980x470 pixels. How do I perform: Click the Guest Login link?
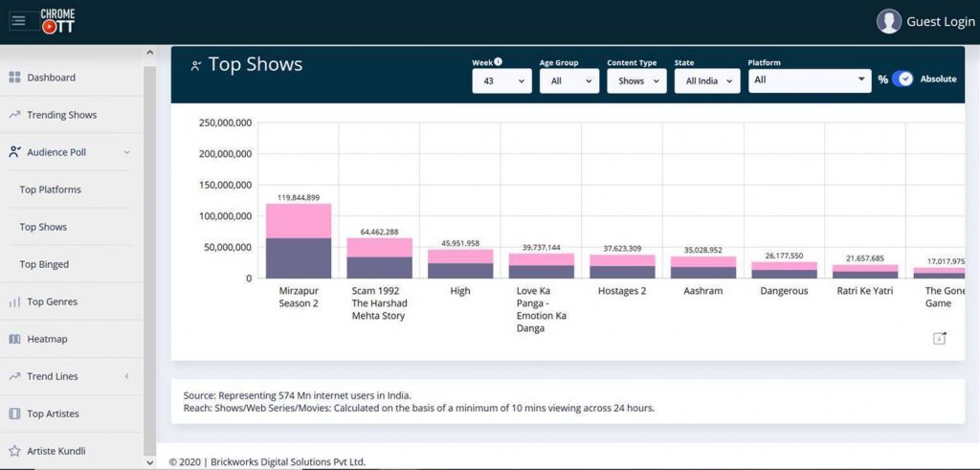[940, 22]
